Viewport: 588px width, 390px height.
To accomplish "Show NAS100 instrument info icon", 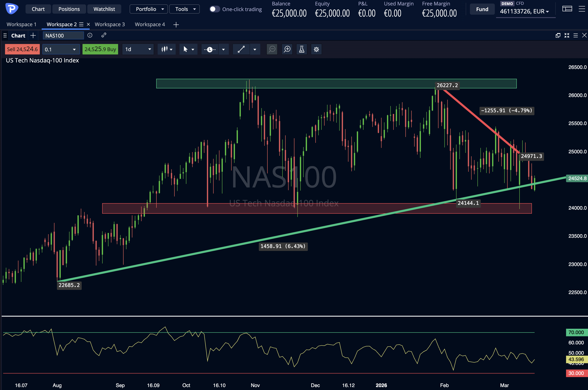I will pyautogui.click(x=90, y=35).
